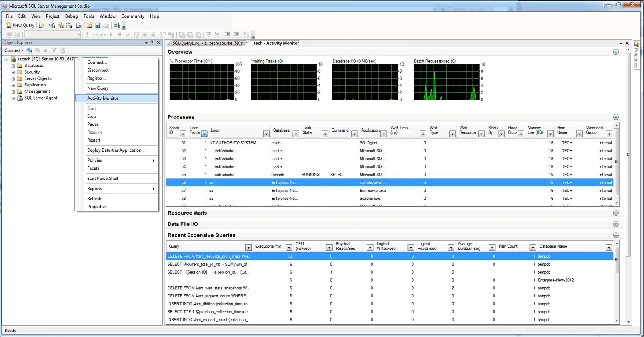The height and width of the screenshot is (337, 644).
Task: Click the Save disk icon
Action: [98, 25]
